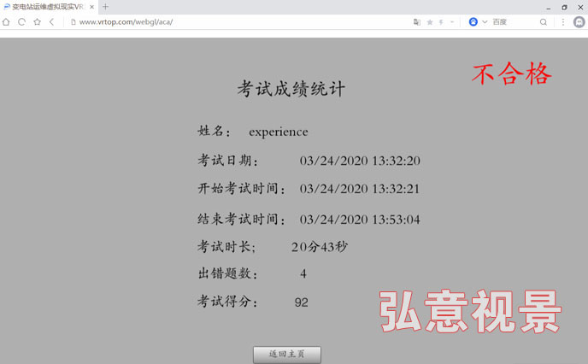Click the red 不合格 result label

511,73
